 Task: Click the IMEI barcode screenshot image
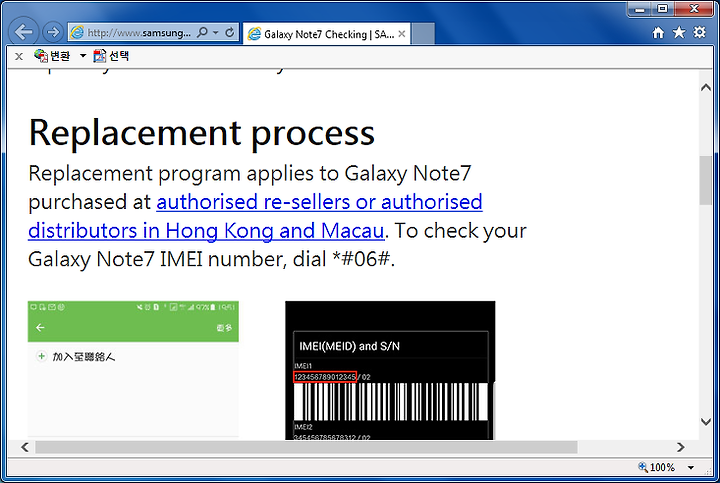(390, 370)
